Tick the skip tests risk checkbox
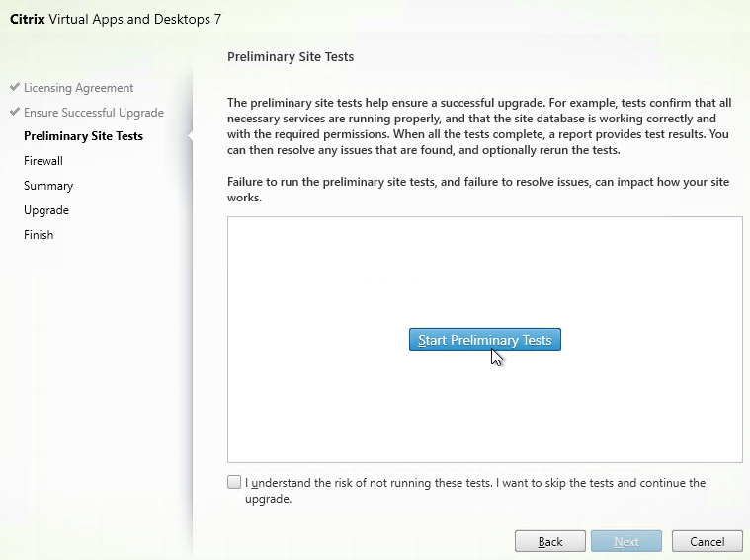The width and height of the screenshot is (750, 560). (x=234, y=482)
